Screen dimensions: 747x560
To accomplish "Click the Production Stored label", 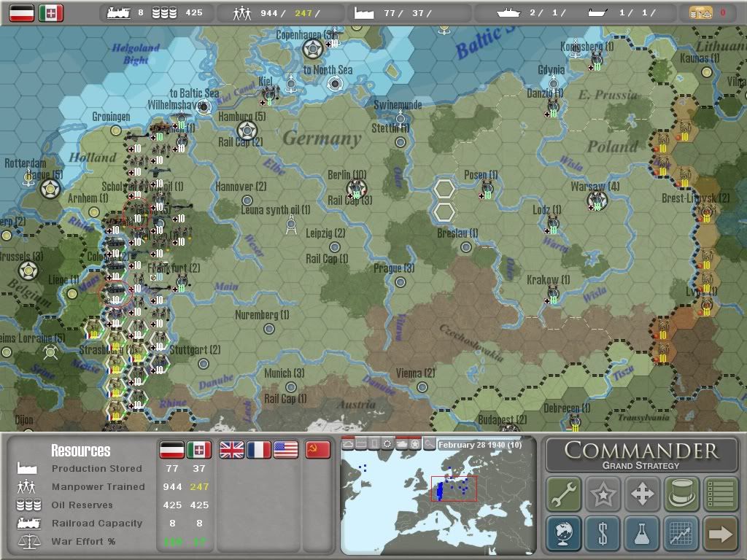I will coord(97,469).
